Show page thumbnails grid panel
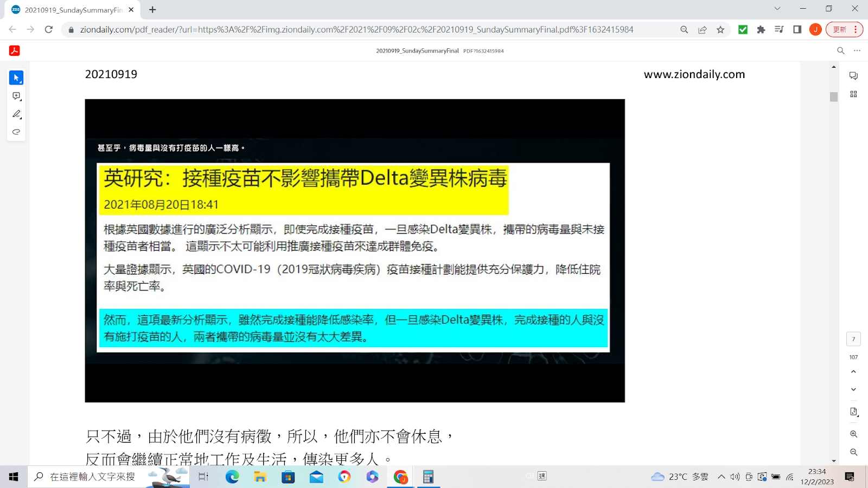The width and height of the screenshot is (868, 488). pyautogui.click(x=853, y=94)
